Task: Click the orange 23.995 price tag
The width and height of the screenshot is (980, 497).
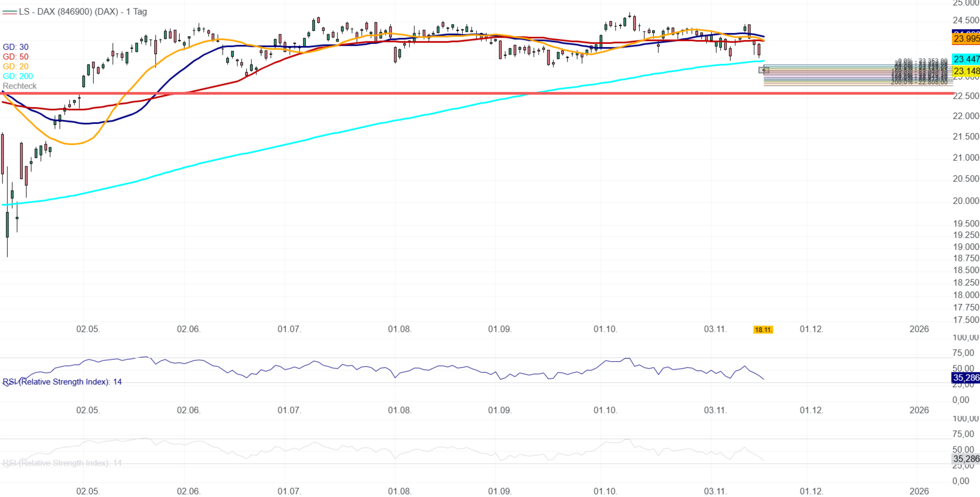Action: coord(966,39)
